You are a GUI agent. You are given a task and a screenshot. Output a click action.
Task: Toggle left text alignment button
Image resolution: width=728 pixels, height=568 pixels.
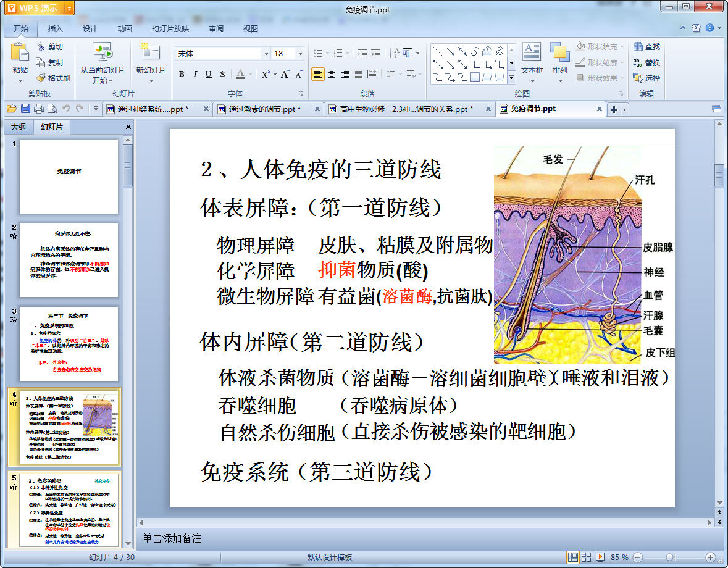[x=317, y=74]
